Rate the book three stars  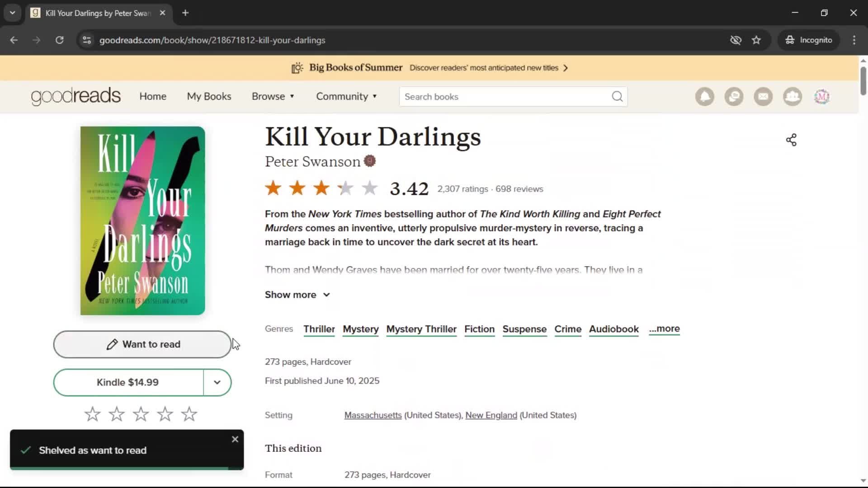tap(141, 414)
